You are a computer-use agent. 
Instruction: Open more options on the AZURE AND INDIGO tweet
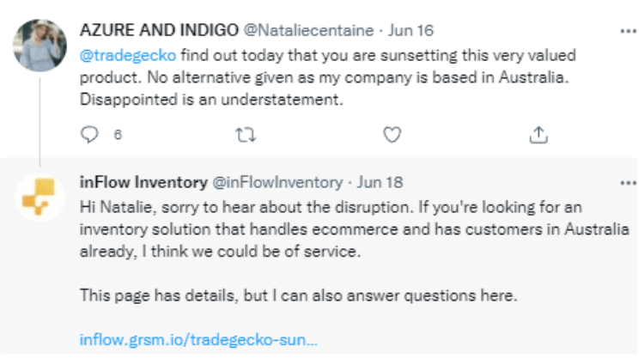coord(628,31)
